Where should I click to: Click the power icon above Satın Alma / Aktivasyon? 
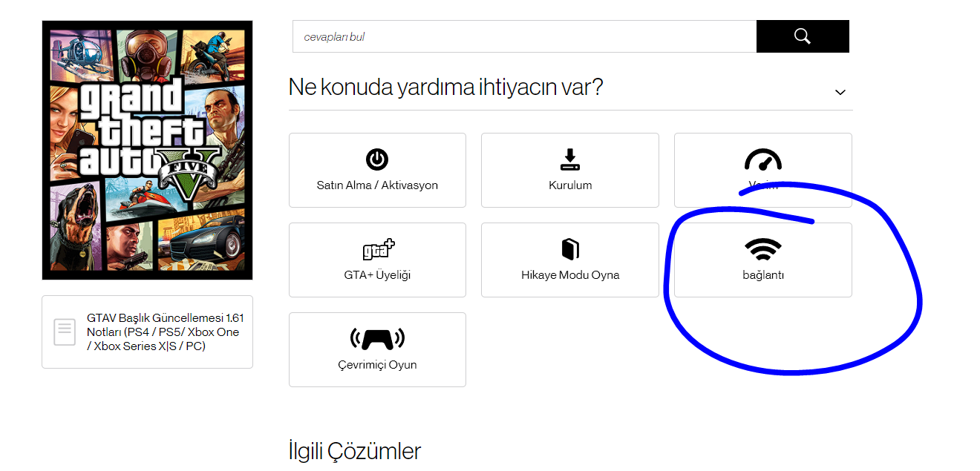377,159
